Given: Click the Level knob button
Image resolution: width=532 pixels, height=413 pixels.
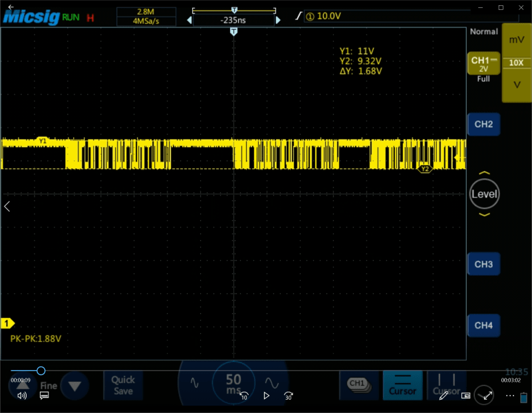Looking at the screenshot, I should (x=484, y=194).
